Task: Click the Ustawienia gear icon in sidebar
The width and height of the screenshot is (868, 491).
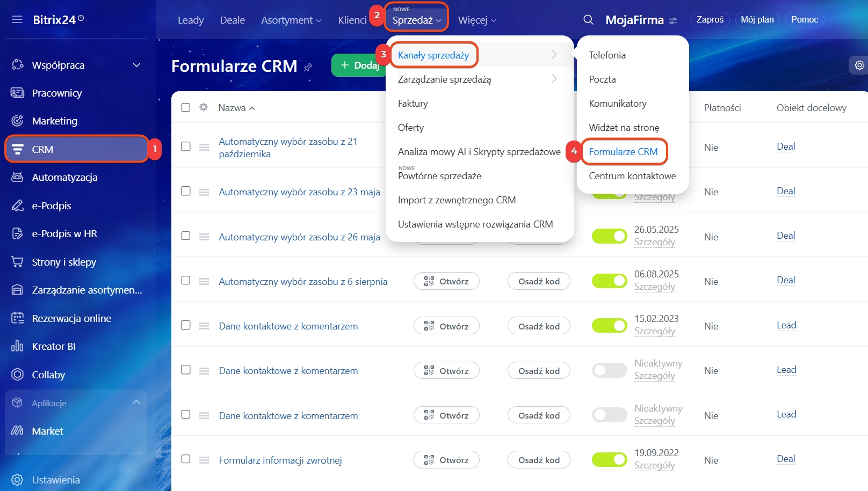Action: click(18, 480)
